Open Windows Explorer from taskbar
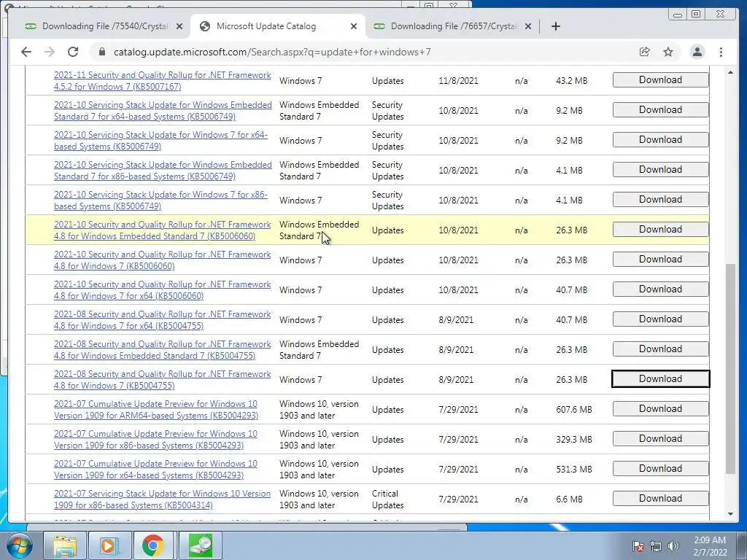Image resolution: width=747 pixels, height=560 pixels. (x=65, y=545)
